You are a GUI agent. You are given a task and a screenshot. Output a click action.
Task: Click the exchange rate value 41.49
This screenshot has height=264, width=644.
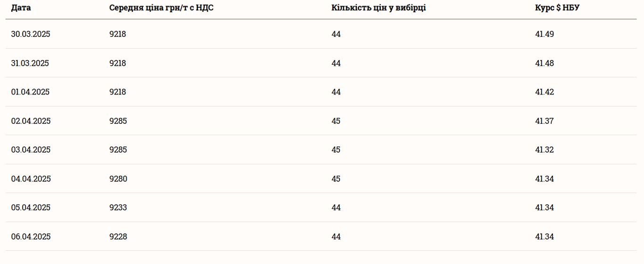545,34
